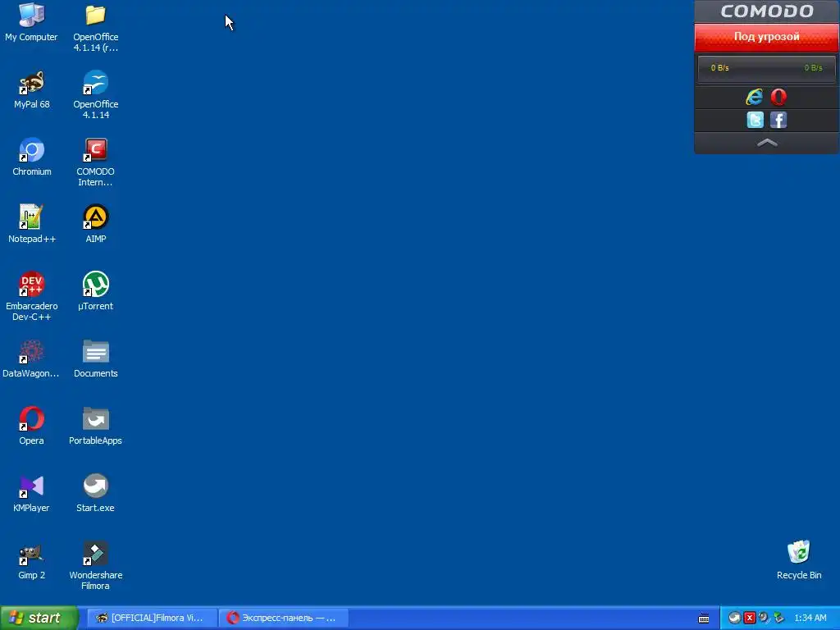
Task: Select the AIMP player shortcut
Action: point(95,224)
